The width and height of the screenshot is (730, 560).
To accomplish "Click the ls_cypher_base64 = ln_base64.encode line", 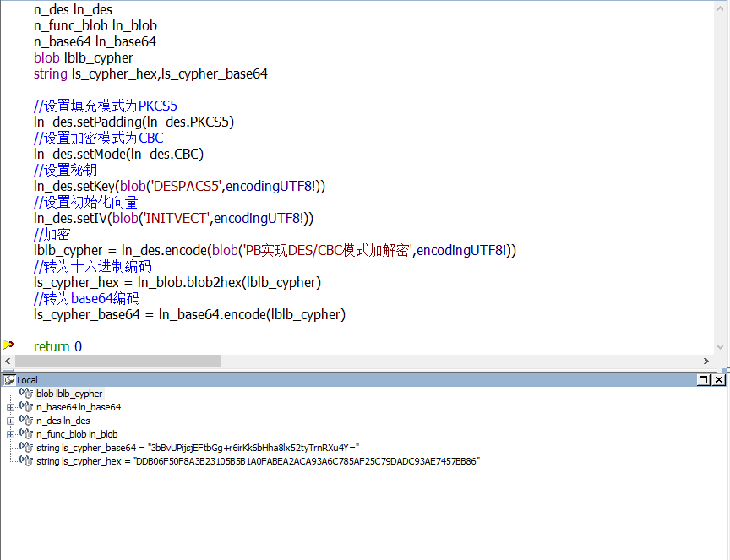I will tap(189, 315).
